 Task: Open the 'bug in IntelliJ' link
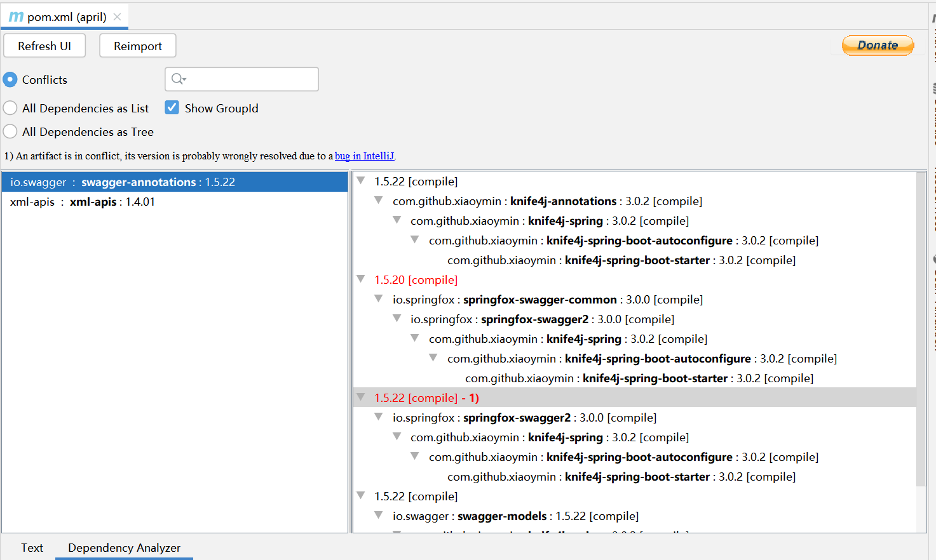[364, 156]
